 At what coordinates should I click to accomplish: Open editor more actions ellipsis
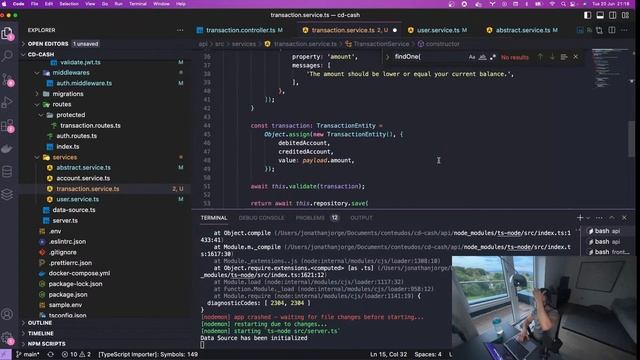624,30
